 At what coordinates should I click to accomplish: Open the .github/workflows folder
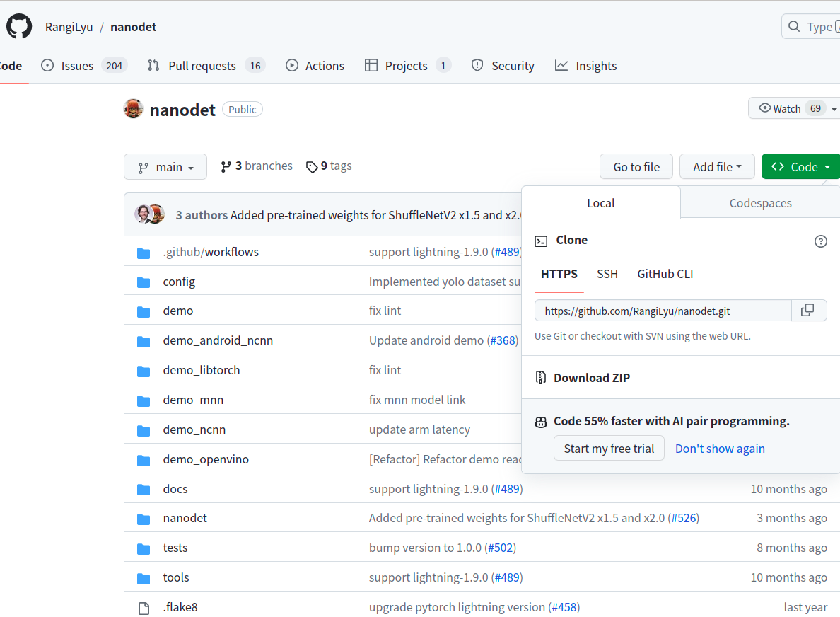211,252
